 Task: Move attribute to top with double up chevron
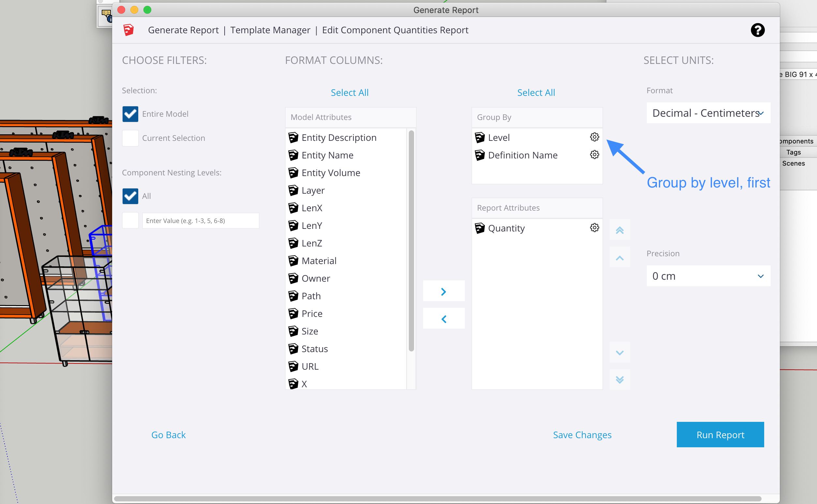pos(619,230)
